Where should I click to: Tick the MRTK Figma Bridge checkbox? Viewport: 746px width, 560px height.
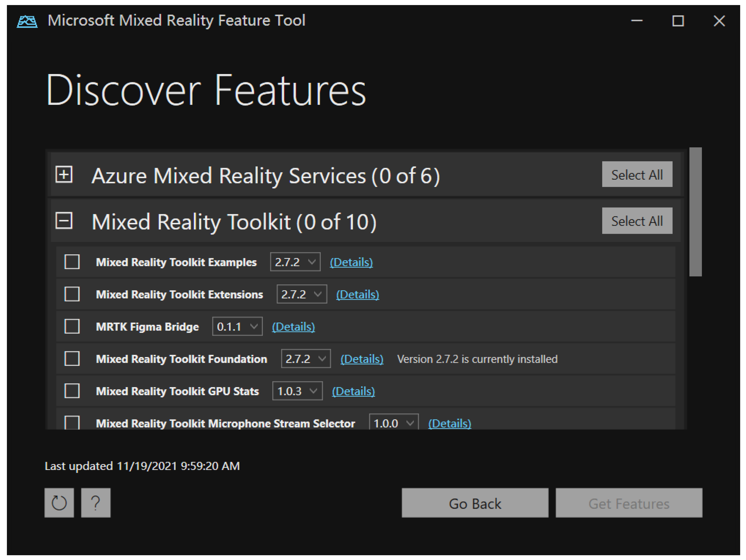(72, 326)
